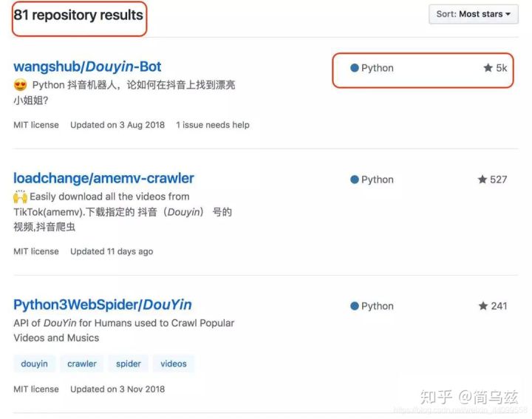Click 'API of DouYin for Humans' description
532x419 pixels.
click(x=124, y=330)
